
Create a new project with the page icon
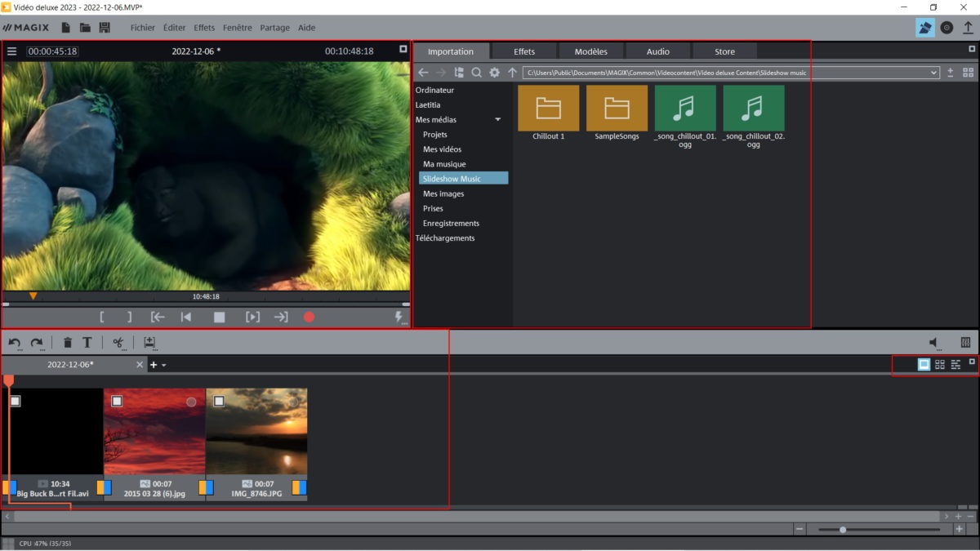click(65, 28)
